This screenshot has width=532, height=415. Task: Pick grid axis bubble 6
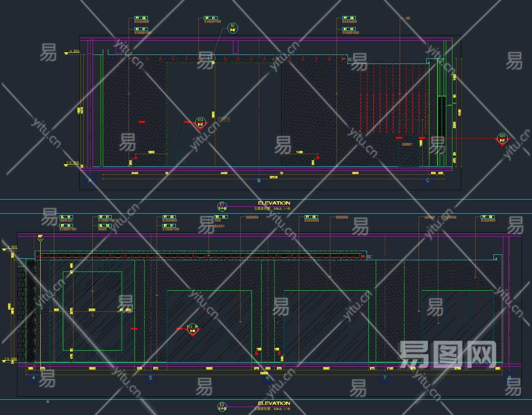click(x=267, y=378)
